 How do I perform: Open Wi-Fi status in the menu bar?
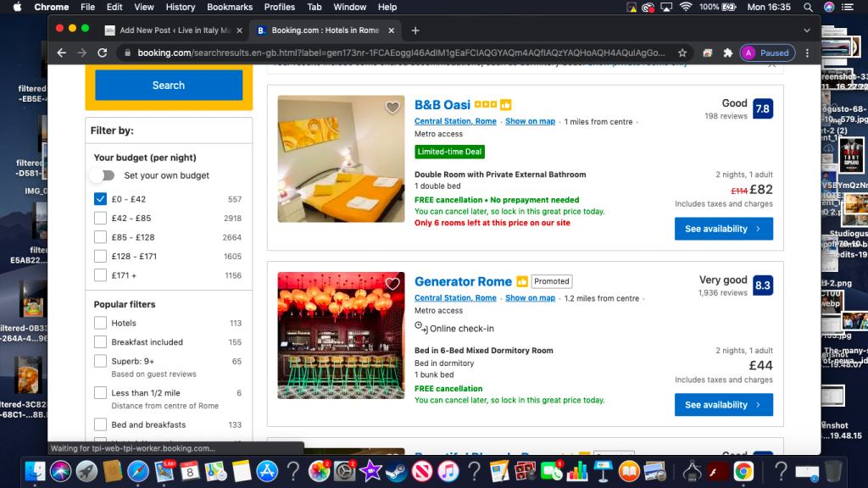point(685,7)
